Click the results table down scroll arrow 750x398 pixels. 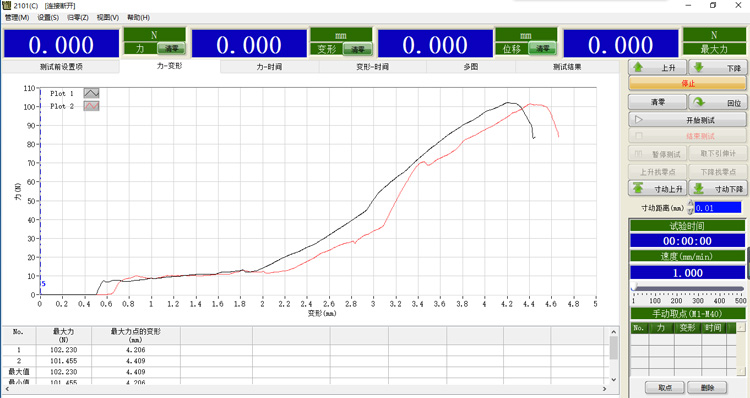click(x=614, y=380)
